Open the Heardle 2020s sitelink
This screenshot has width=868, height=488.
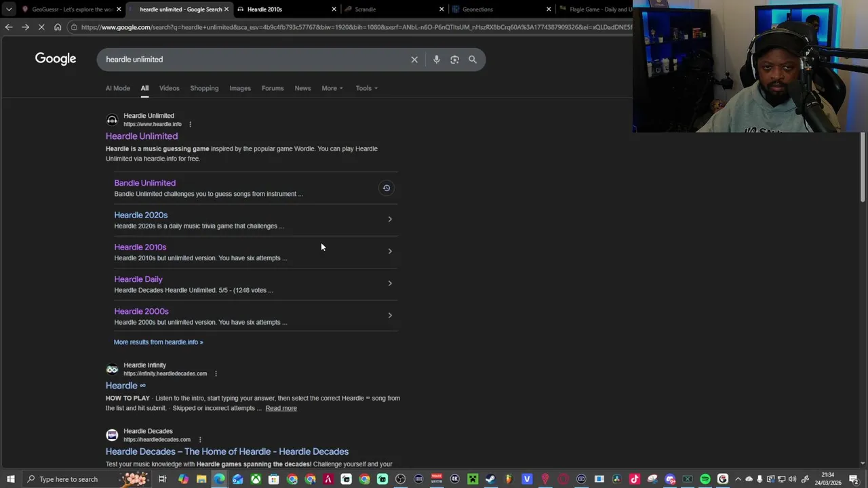[x=141, y=215]
